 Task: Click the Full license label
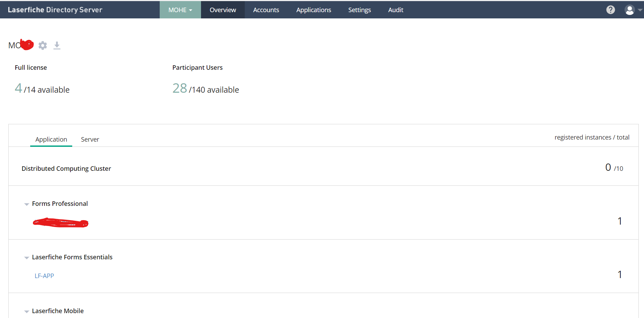point(31,67)
